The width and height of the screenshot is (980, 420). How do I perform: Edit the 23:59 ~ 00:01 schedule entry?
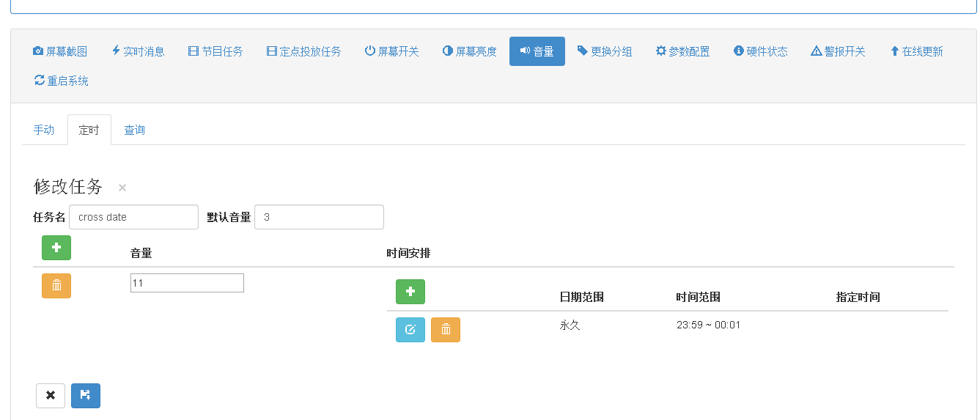tap(410, 330)
